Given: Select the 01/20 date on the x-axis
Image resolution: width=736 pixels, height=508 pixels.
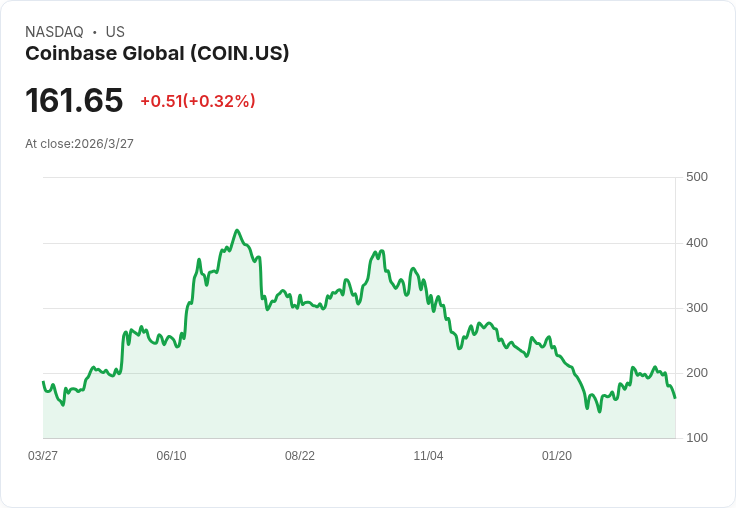Looking at the screenshot, I should click(557, 456).
